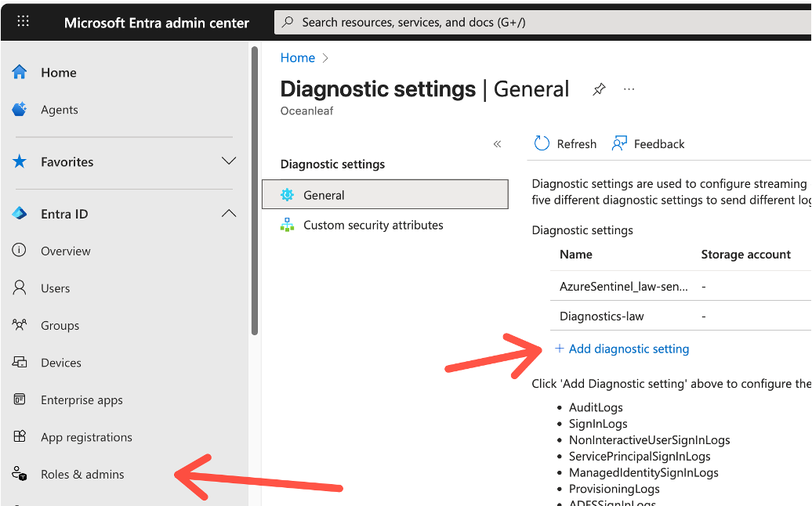Collapse the Diagnostic settings pane with double chevron
Image resolution: width=812 pixels, height=506 pixels.
pos(497,144)
